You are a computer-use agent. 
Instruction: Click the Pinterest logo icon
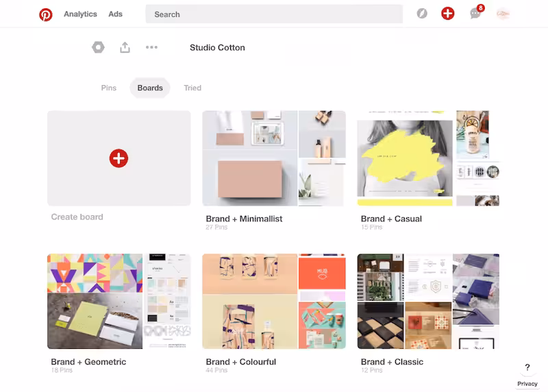click(46, 14)
